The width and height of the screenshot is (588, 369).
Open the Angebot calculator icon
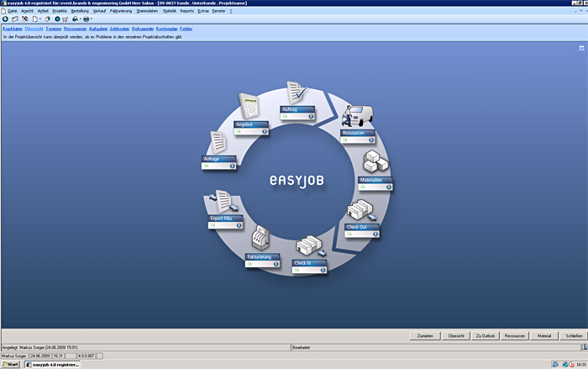pos(249,106)
